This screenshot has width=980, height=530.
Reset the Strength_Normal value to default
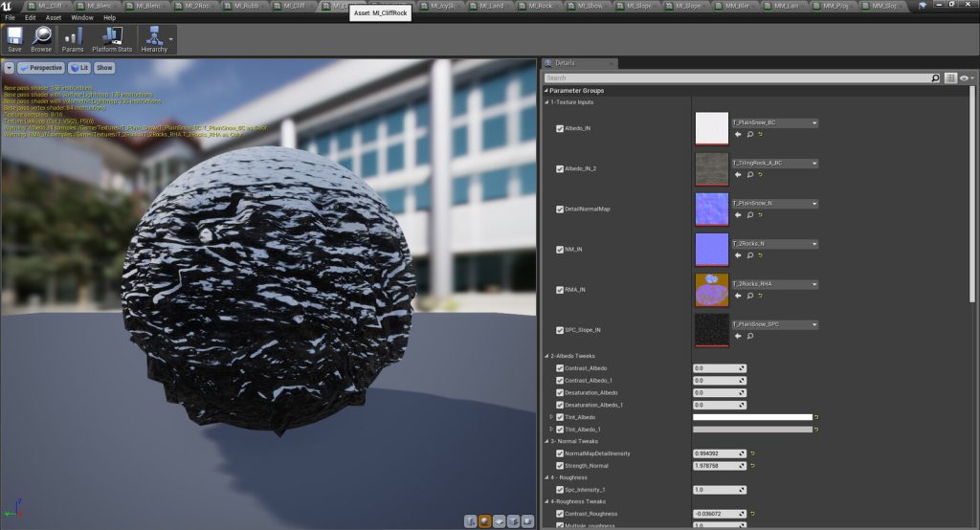click(753, 465)
